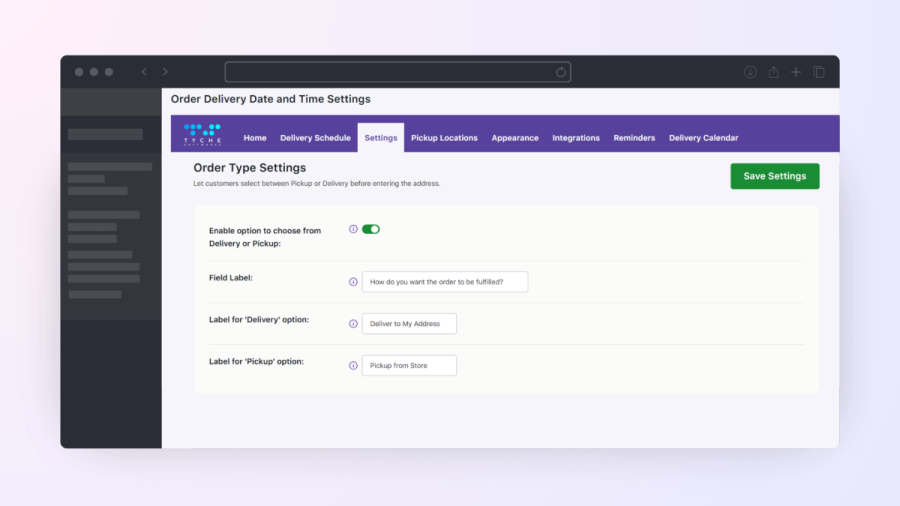Click info icon beside the enable toggle
Screen dimensions: 900x506
tap(353, 229)
